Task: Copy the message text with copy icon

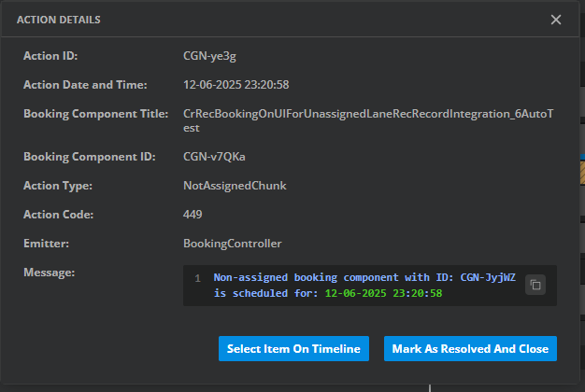Action: pos(535,285)
